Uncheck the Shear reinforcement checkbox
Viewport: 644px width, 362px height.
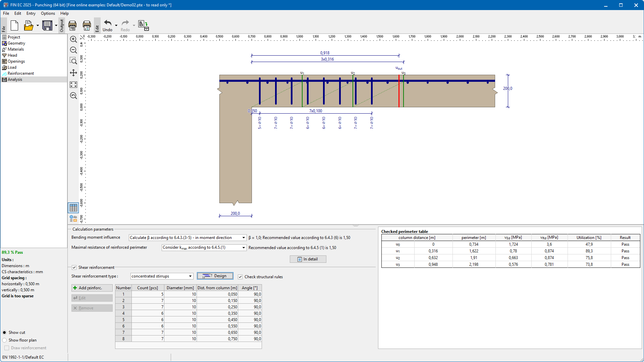coord(74,267)
